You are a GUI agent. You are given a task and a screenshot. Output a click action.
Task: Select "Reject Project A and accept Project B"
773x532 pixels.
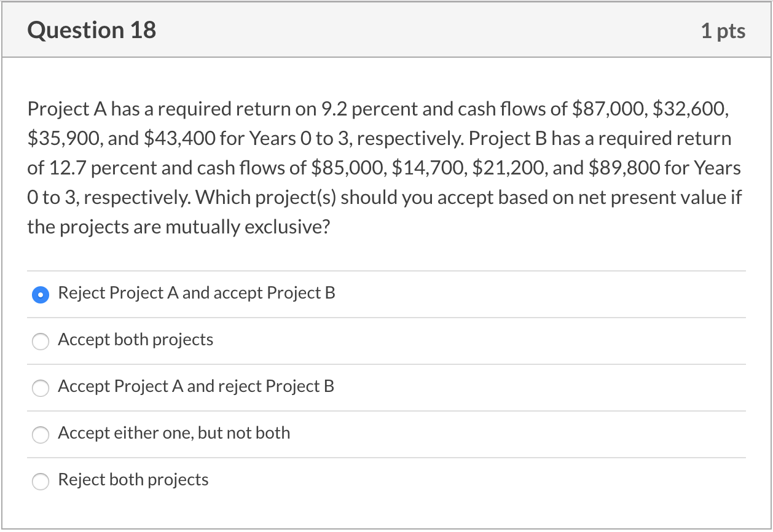[x=197, y=294]
